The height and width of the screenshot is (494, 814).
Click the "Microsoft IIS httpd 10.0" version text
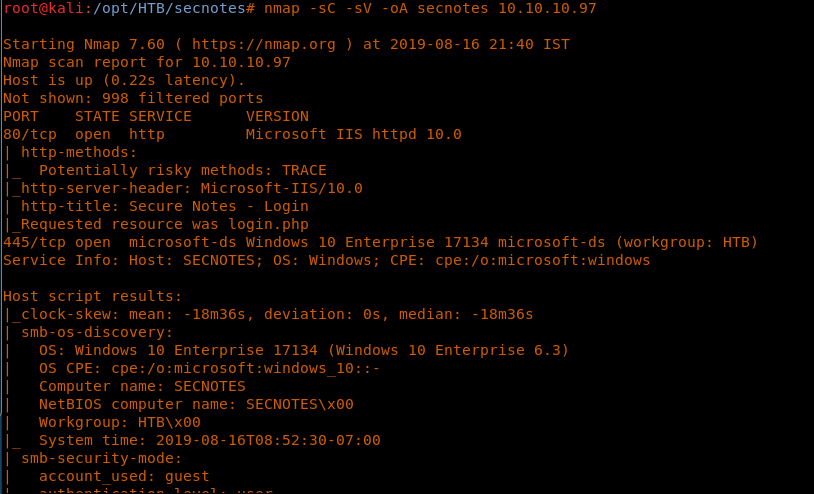(x=353, y=134)
